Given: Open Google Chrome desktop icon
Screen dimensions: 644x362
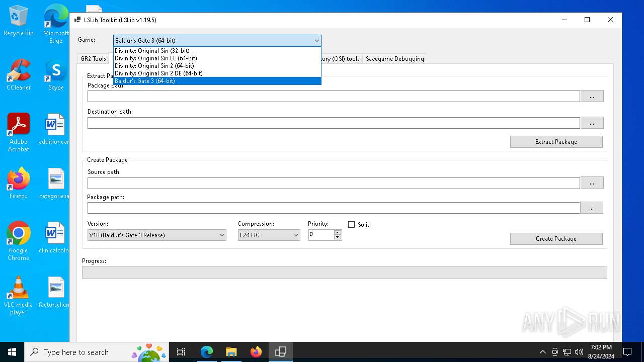Looking at the screenshot, I should pyautogui.click(x=19, y=241).
